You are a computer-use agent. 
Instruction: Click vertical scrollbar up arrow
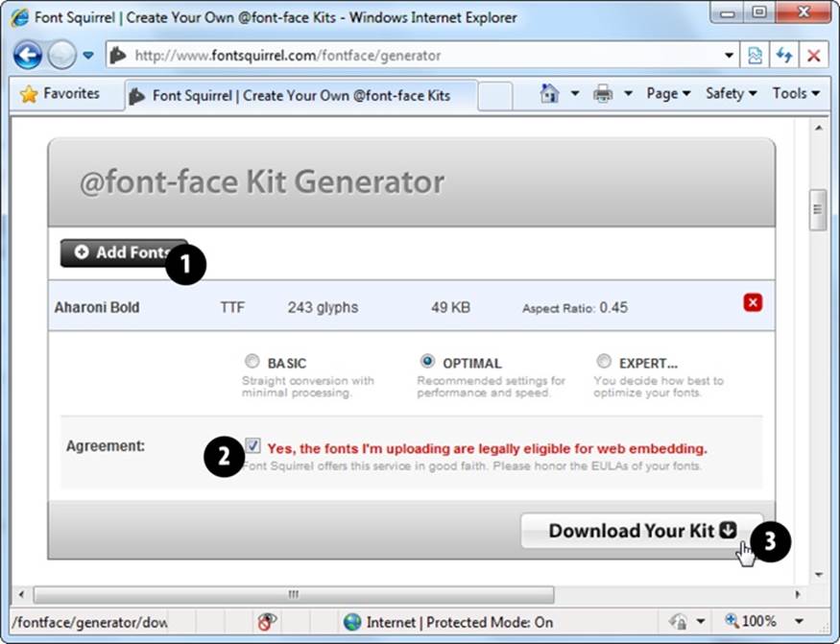pyautogui.click(x=819, y=128)
